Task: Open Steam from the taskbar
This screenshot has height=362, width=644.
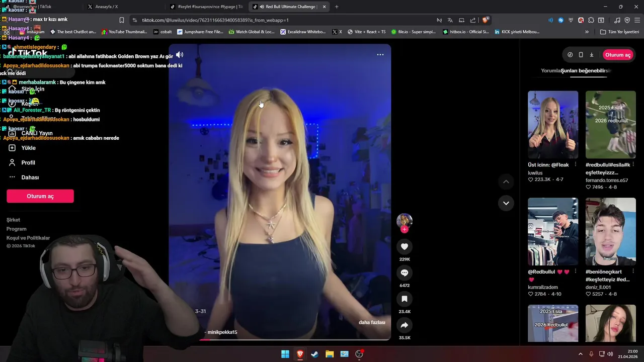Action: 315,354
